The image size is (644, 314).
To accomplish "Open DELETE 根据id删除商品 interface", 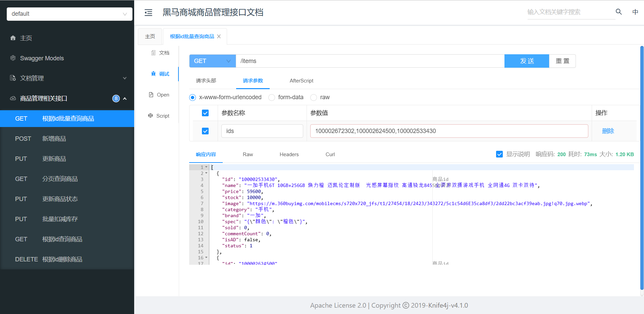I will pyautogui.click(x=67, y=259).
